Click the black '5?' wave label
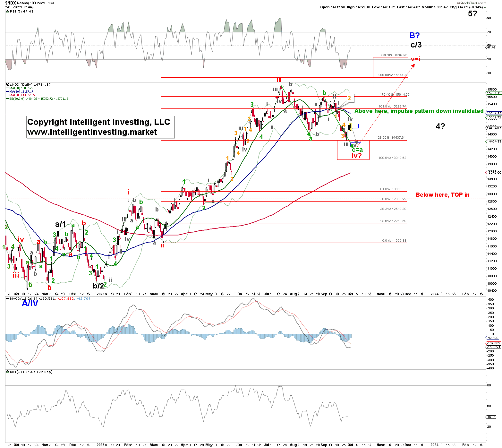Viewport: 502px width, 448px height. pos(472,13)
